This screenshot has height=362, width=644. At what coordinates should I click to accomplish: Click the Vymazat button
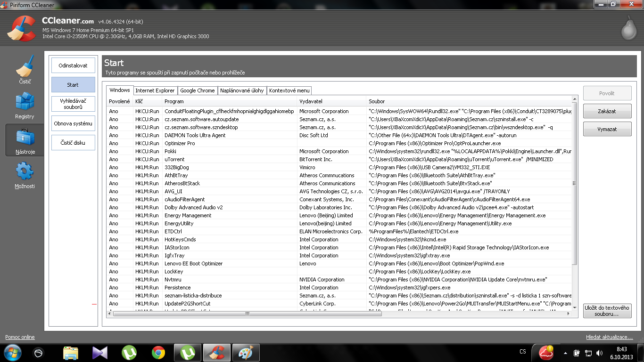click(x=607, y=129)
